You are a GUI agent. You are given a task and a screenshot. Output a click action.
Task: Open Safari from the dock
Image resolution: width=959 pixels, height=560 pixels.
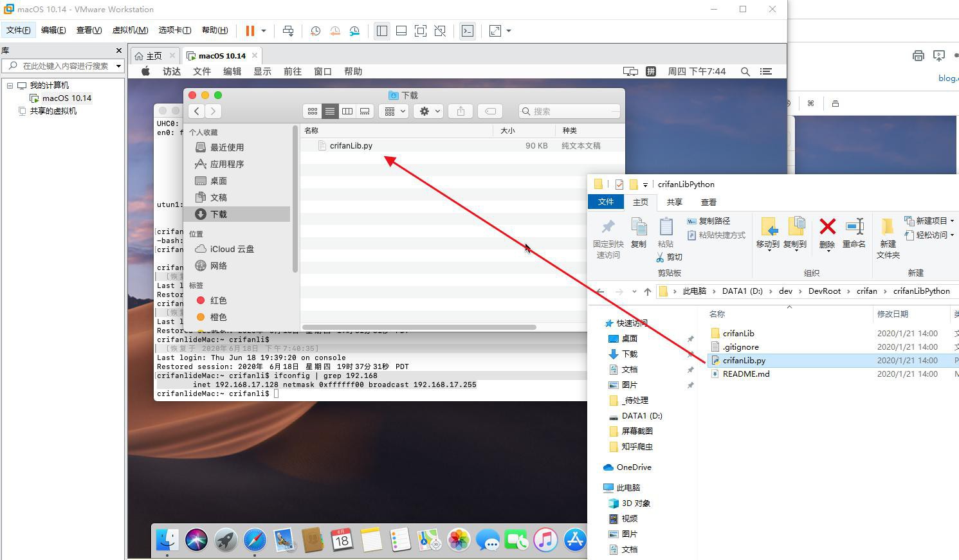(255, 539)
